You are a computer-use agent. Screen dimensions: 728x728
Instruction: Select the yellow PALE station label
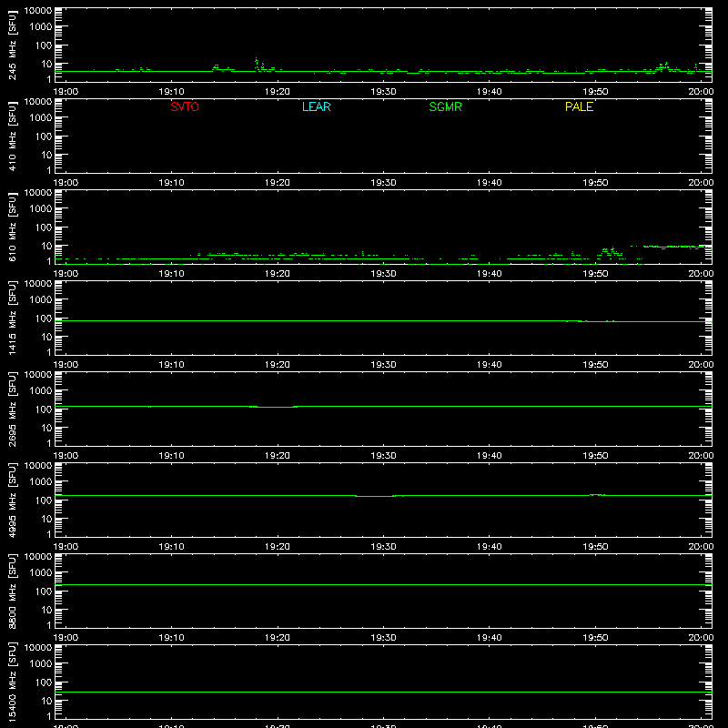[579, 106]
